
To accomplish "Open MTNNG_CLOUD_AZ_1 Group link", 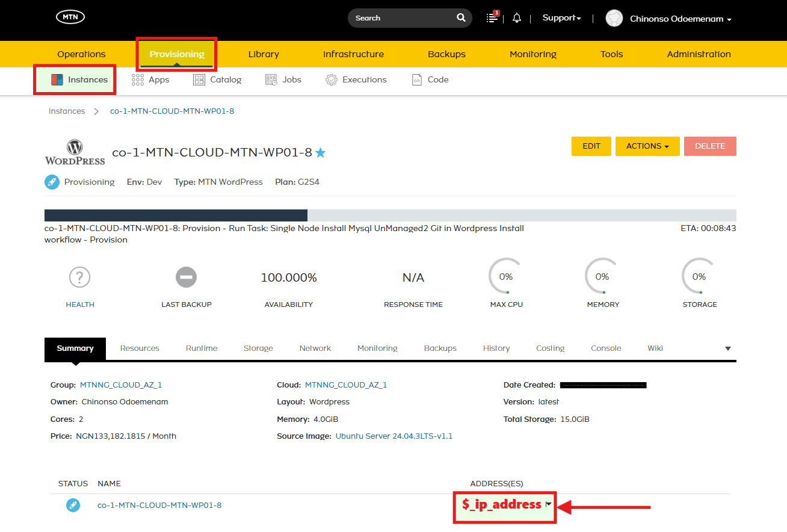I will pyautogui.click(x=121, y=385).
